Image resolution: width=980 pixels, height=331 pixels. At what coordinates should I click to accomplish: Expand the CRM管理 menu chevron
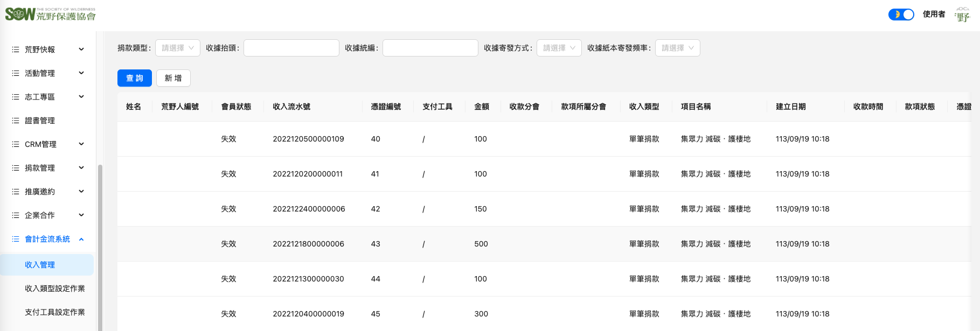[81, 144]
